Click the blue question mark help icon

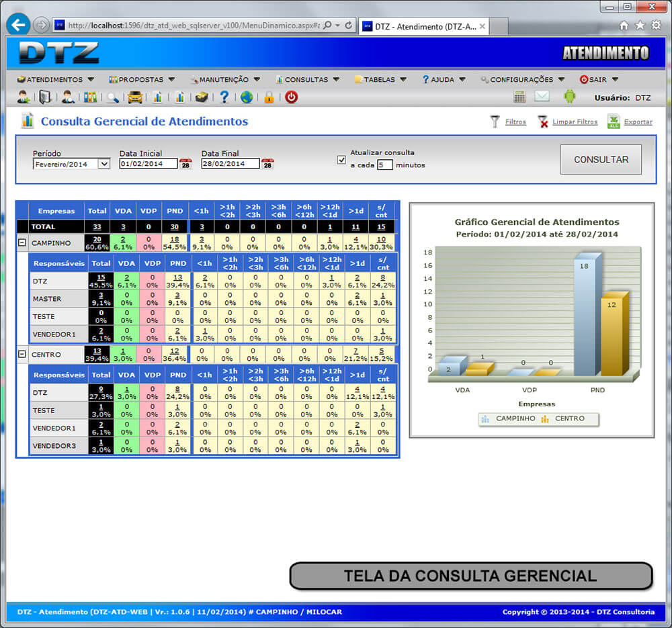[224, 97]
